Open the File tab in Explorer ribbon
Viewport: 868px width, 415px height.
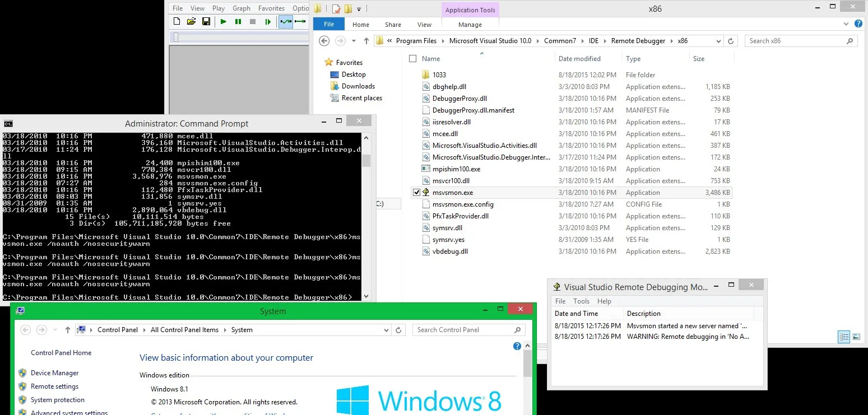(329, 24)
